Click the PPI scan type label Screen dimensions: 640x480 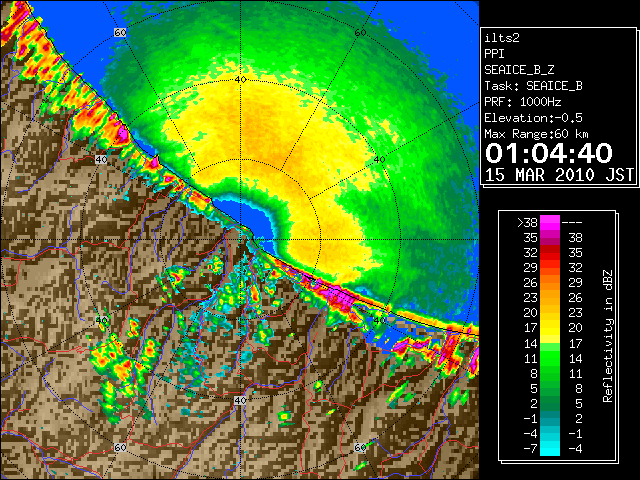494,54
